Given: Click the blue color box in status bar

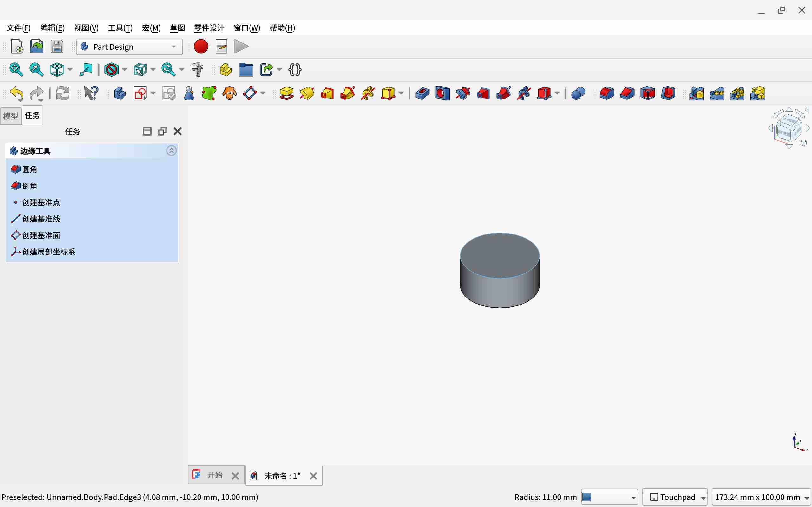Looking at the screenshot, I should click(586, 497).
